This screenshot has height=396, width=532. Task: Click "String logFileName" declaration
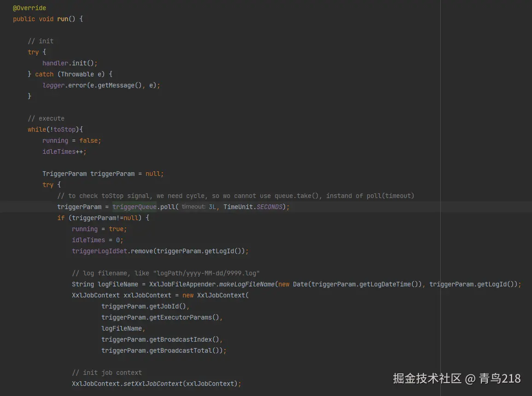pyautogui.click(x=105, y=284)
